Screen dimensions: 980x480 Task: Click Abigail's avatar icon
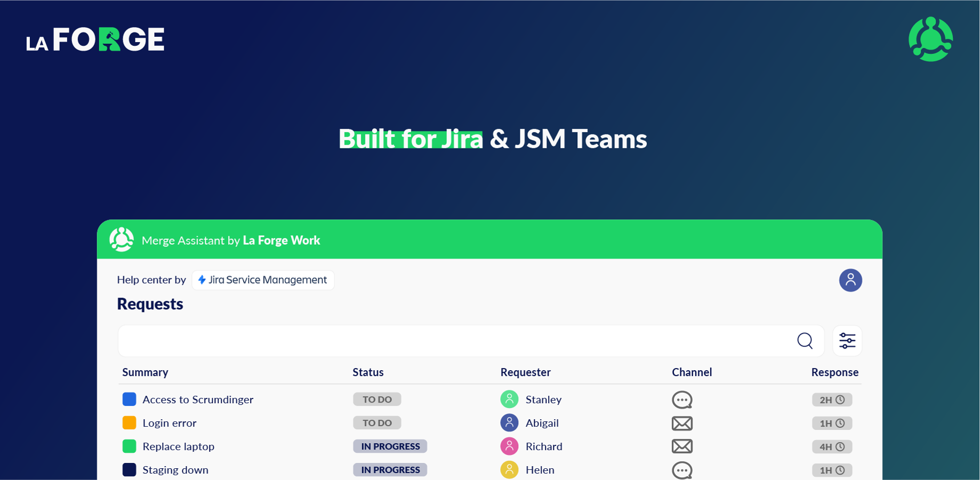click(509, 422)
